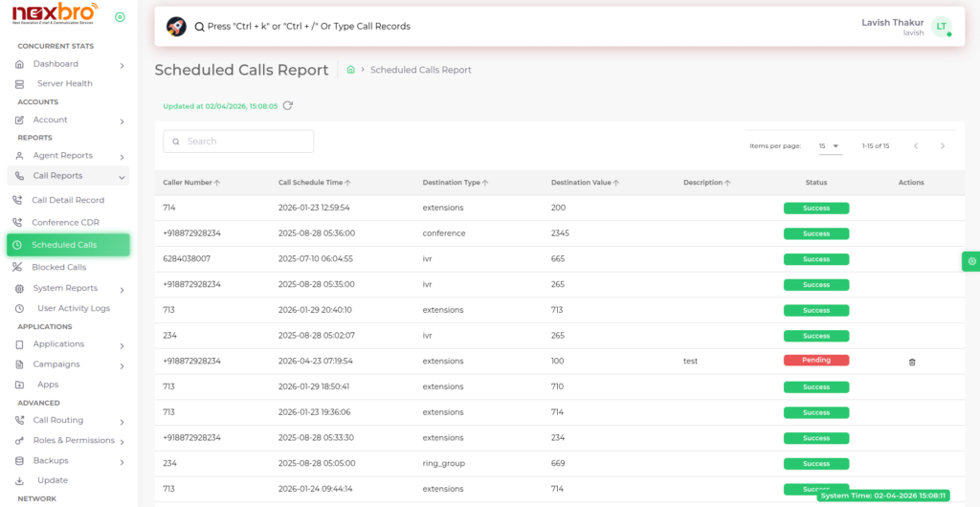Select Conference CDR in the sidebar
Image resolution: width=980 pixels, height=507 pixels.
[x=65, y=223]
